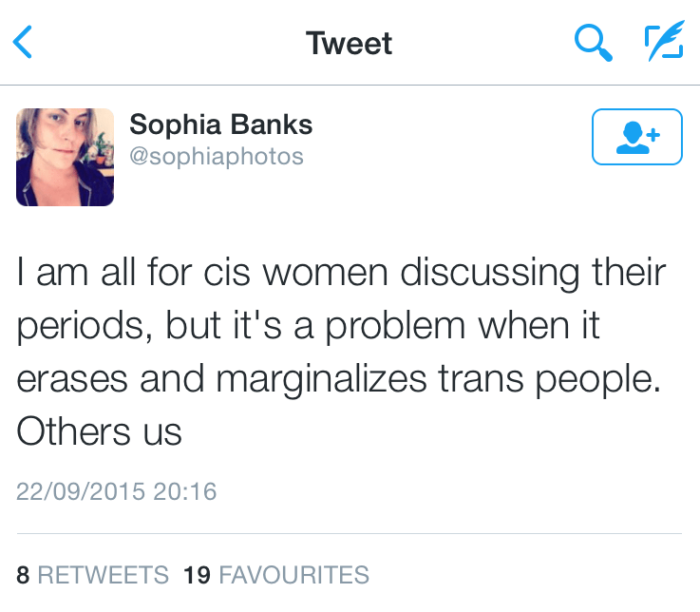Open Sophia Banks's profile picture
700x612 pixels.
tap(65, 157)
